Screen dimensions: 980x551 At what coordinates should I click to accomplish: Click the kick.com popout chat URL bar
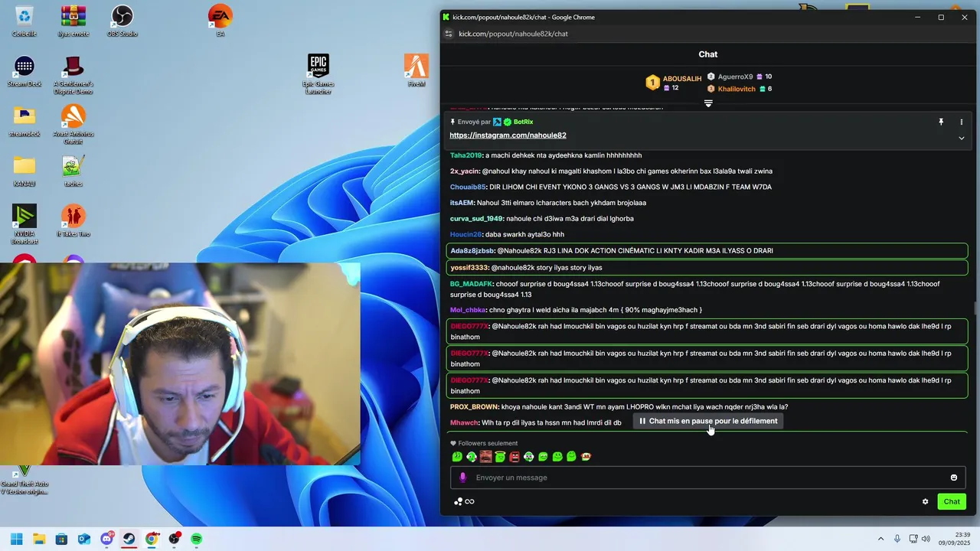point(513,34)
